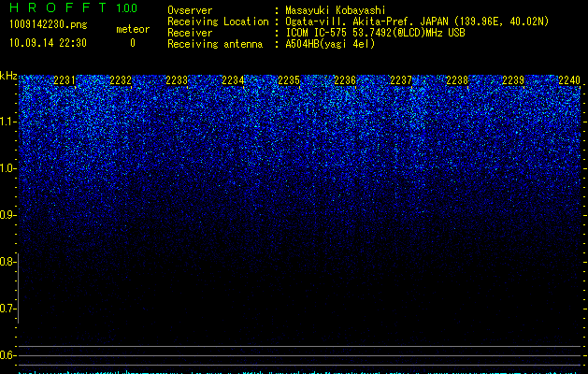Click the 2233 time marker

click(x=177, y=79)
